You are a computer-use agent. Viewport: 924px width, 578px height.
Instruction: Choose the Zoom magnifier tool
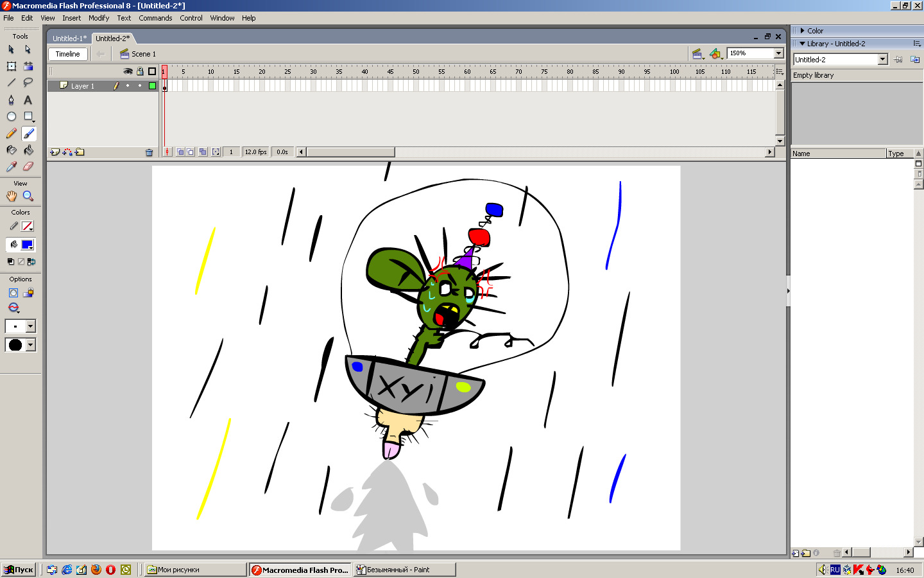point(28,196)
